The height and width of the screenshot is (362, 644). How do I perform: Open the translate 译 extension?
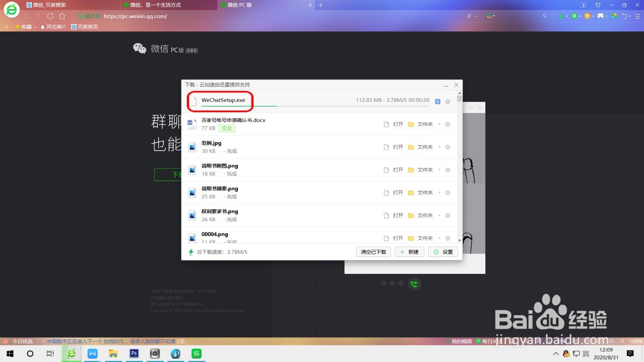(x=574, y=16)
